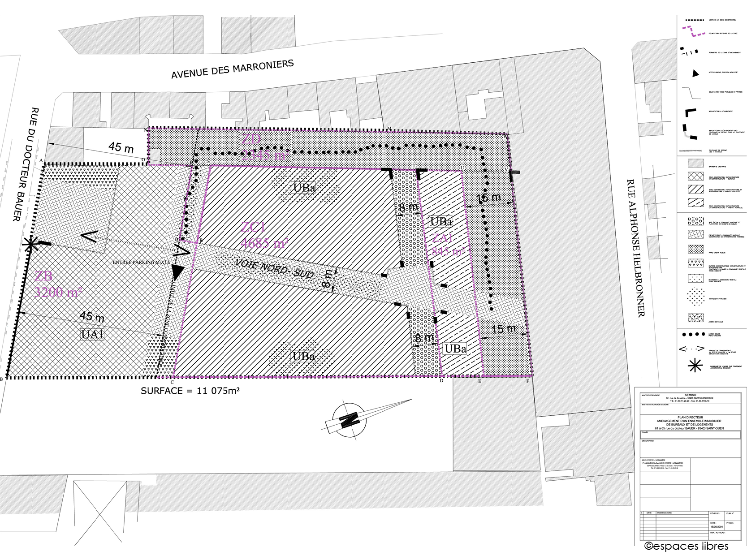Viewport: 747px width, 560px height.
Task: Click the espaces libres copyright text
Action: click(x=686, y=546)
